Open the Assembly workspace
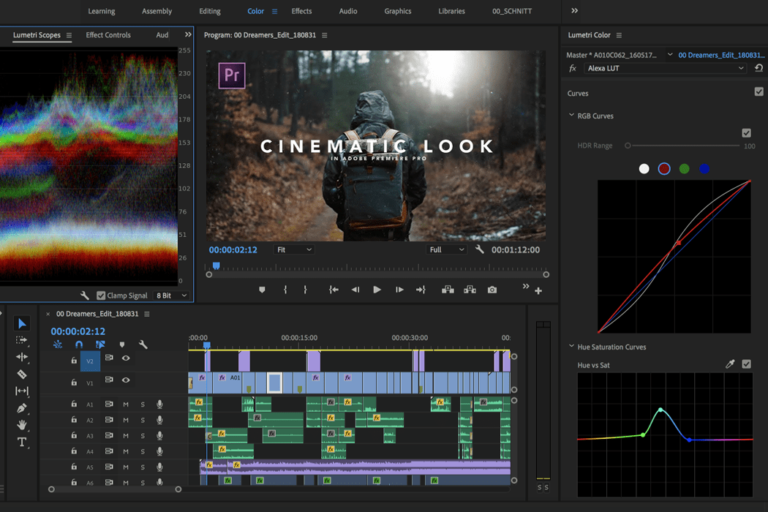Image resolution: width=768 pixels, height=512 pixels. pyautogui.click(x=157, y=11)
